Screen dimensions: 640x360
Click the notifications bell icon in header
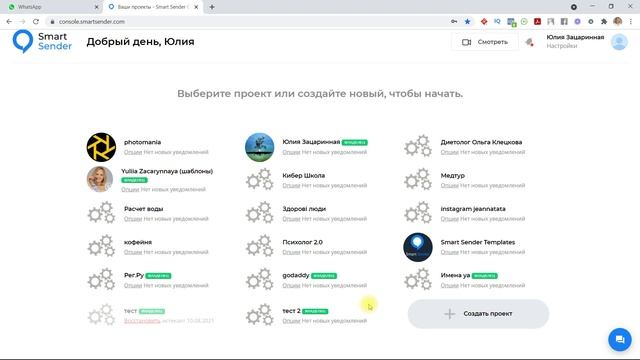click(529, 42)
